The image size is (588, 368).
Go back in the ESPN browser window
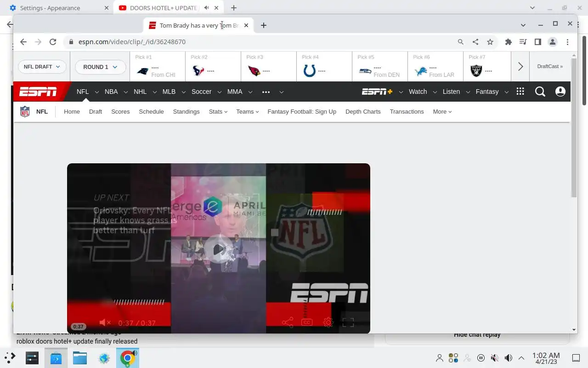(x=23, y=42)
